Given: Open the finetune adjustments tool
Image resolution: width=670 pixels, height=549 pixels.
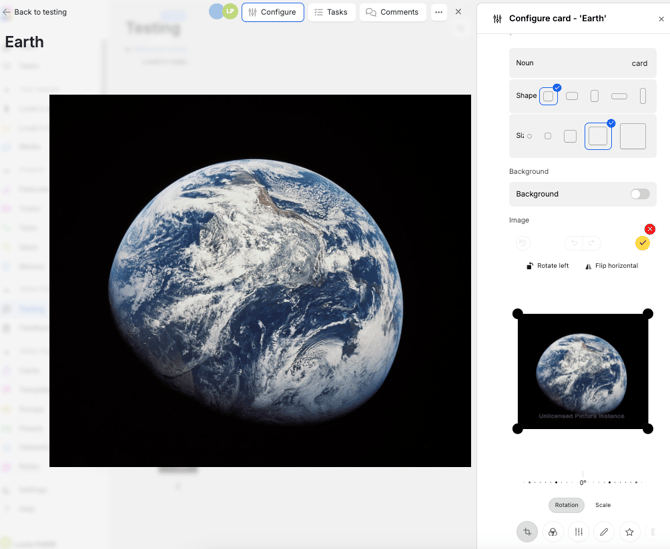Looking at the screenshot, I should (579, 532).
